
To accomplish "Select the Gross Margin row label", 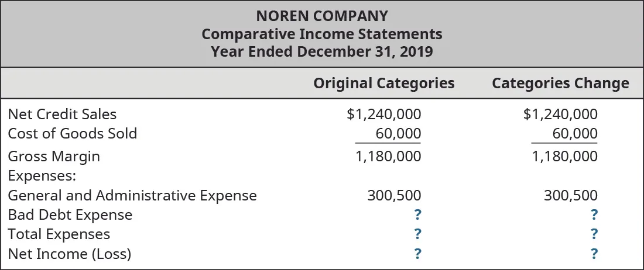I will pos(54,157).
